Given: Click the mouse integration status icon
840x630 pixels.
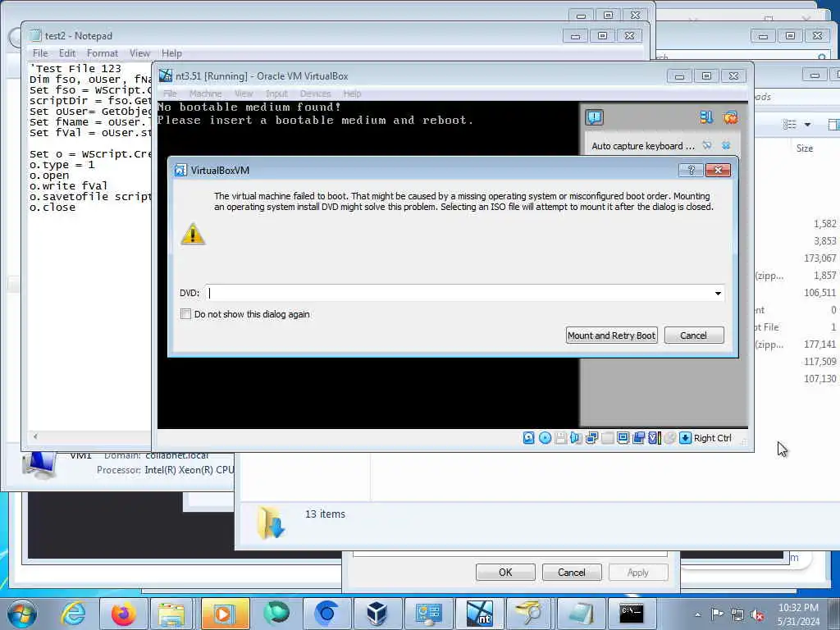Looking at the screenshot, I should click(x=669, y=438).
